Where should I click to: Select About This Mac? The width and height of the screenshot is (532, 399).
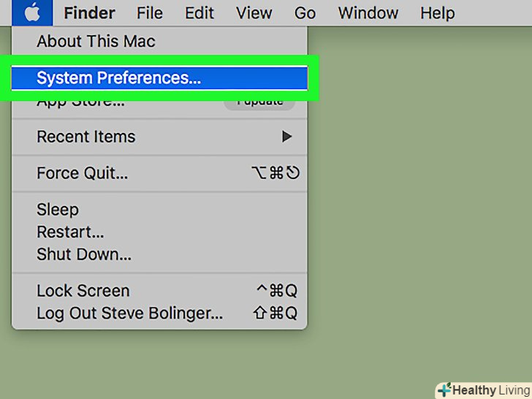tap(96, 41)
